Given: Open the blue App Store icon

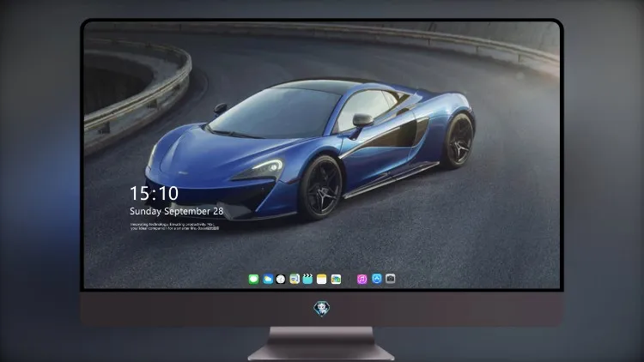Looking at the screenshot, I should coord(377,279).
